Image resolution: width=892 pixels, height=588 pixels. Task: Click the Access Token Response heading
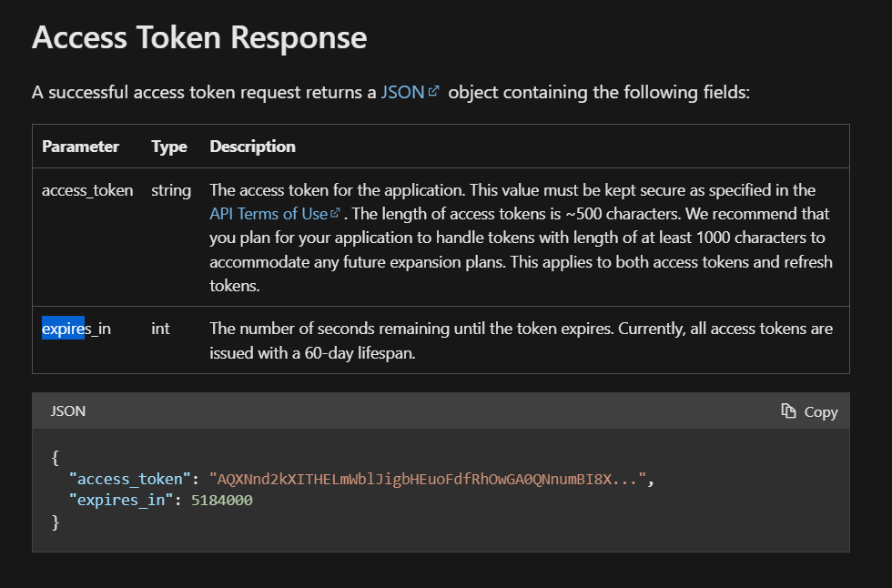[199, 38]
